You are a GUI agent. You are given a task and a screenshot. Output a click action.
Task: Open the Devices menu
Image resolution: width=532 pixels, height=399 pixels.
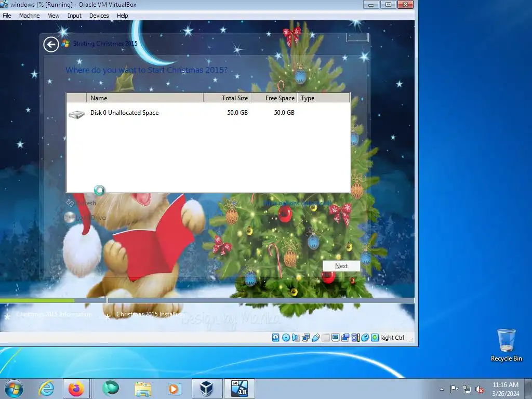pyautogui.click(x=99, y=16)
